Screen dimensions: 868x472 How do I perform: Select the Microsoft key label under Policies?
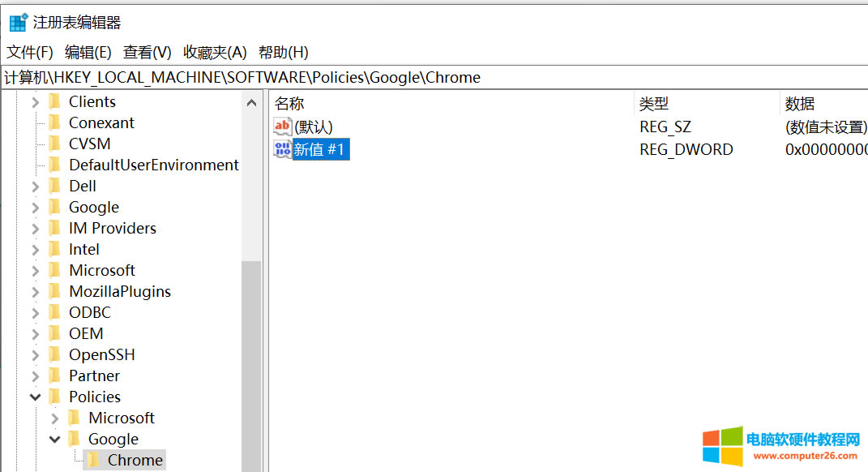tap(122, 418)
